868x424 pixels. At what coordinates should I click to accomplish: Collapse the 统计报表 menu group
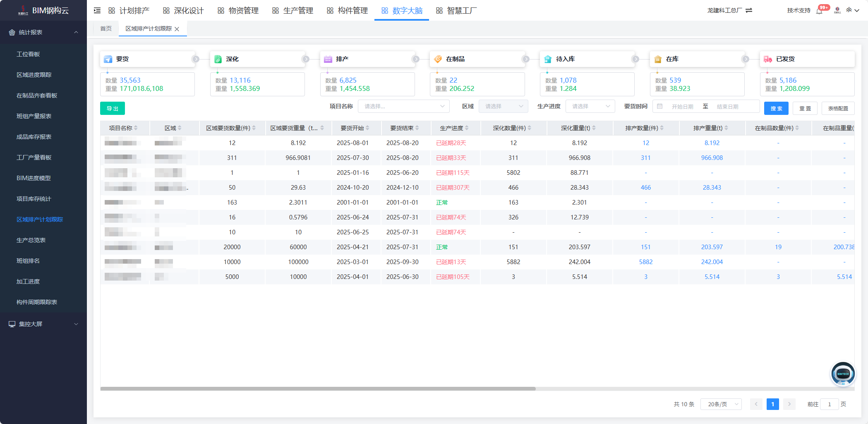pyautogui.click(x=76, y=32)
